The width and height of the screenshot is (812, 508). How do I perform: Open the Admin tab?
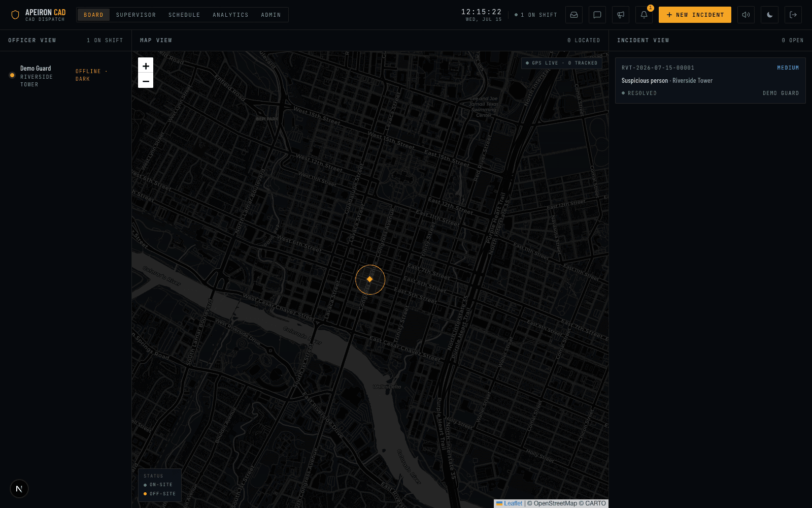coord(271,15)
